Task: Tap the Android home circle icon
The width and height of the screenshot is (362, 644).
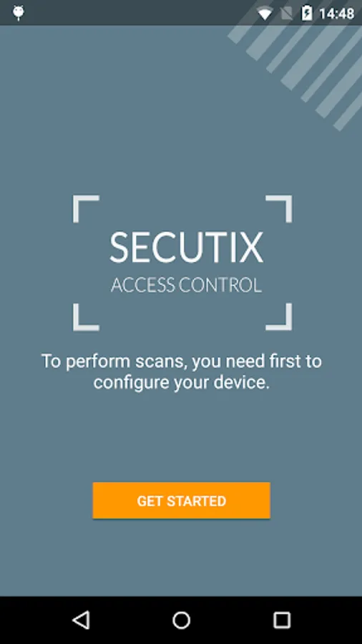Action: 181,620
